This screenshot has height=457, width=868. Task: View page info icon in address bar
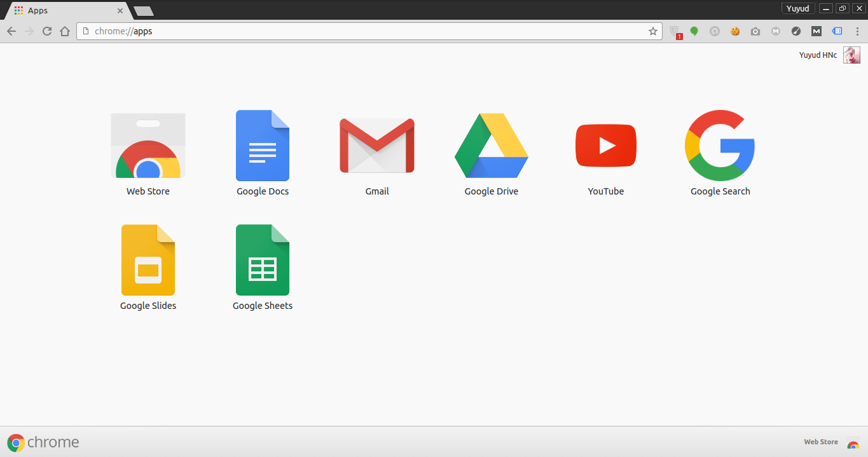tap(86, 31)
